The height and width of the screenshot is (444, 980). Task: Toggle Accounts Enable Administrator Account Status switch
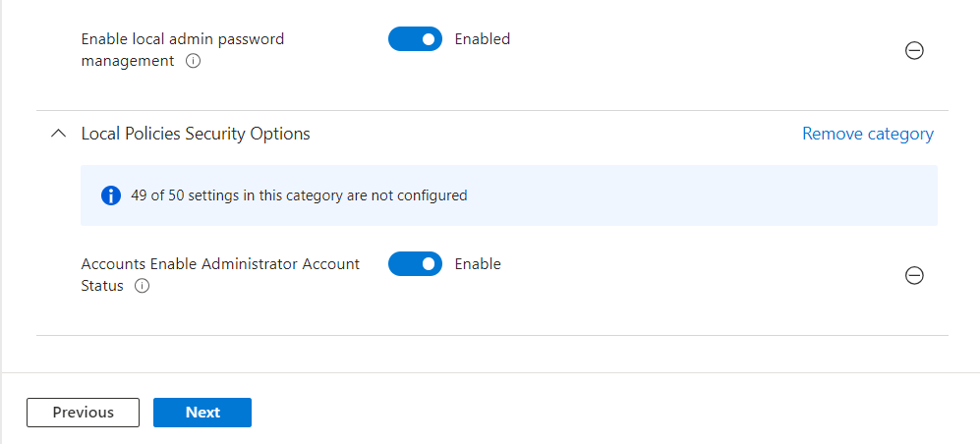(x=415, y=264)
